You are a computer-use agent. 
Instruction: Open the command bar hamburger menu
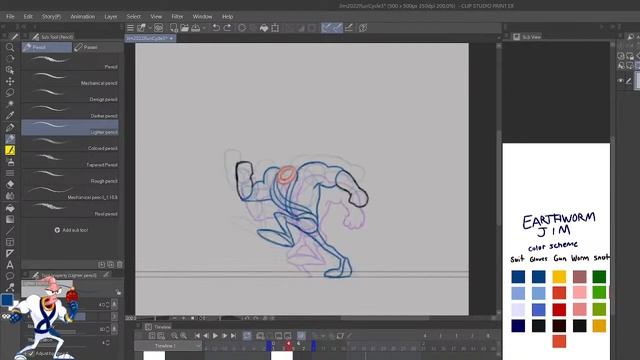pyautogui.click(x=130, y=28)
